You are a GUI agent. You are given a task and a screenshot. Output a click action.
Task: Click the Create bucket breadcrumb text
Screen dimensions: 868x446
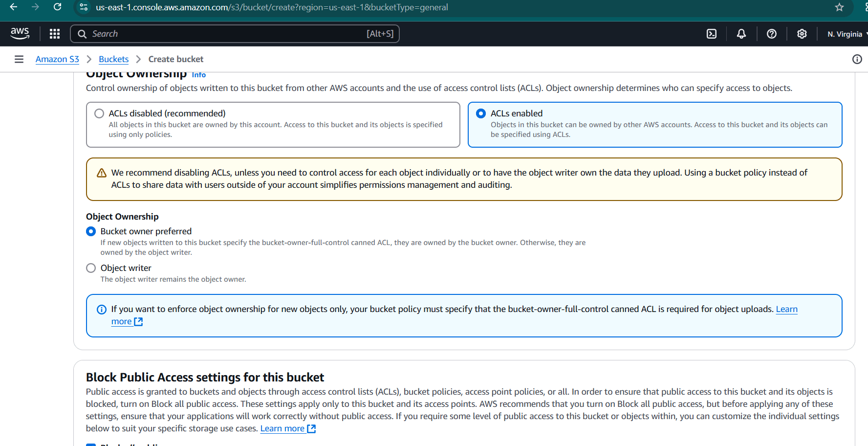pyautogui.click(x=176, y=59)
